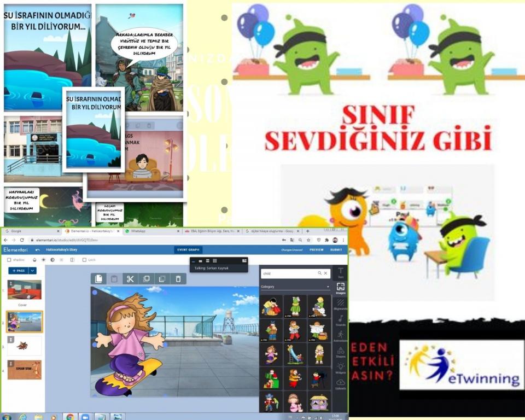Image resolution: width=525 pixels, height=420 pixels.
Task: Toggle the shadow checkbox
Action: (x=9, y=260)
